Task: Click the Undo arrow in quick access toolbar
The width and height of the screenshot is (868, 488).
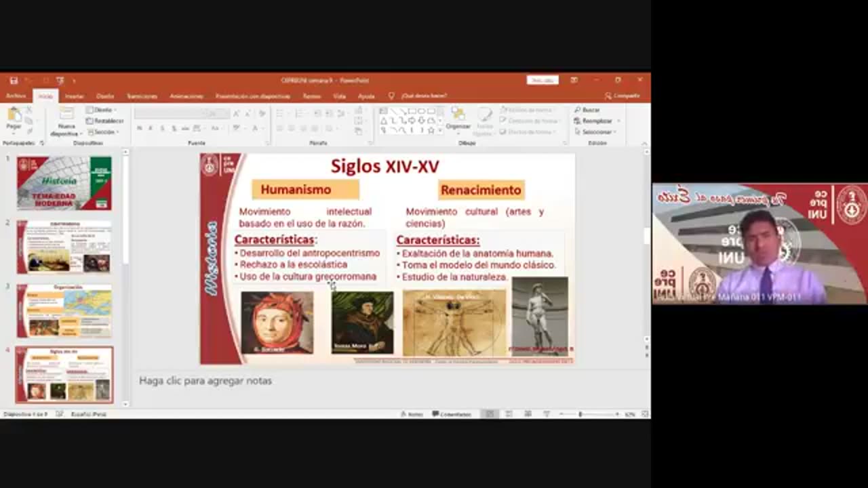Action: coord(28,80)
